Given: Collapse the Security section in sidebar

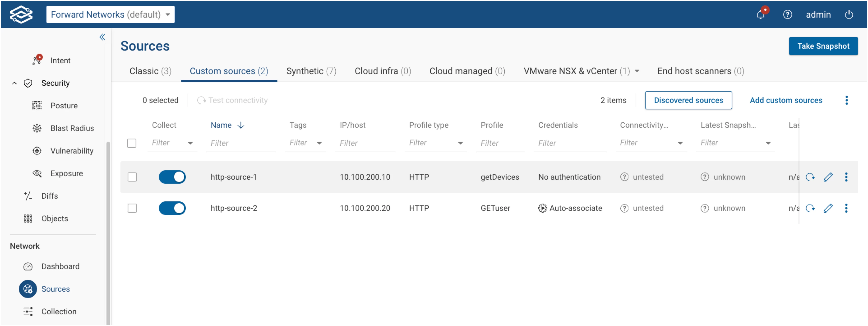Looking at the screenshot, I should (14, 83).
